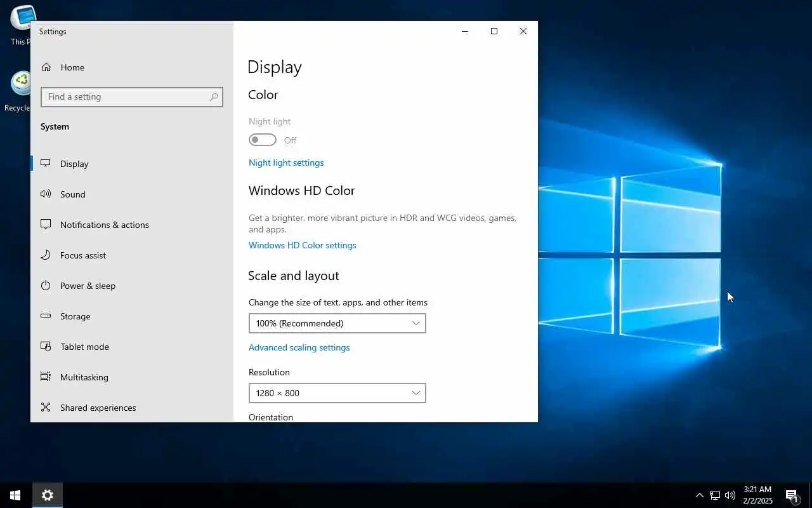Image resolution: width=812 pixels, height=508 pixels.
Task: Select the This PC desktop icon
Action: [x=20, y=25]
